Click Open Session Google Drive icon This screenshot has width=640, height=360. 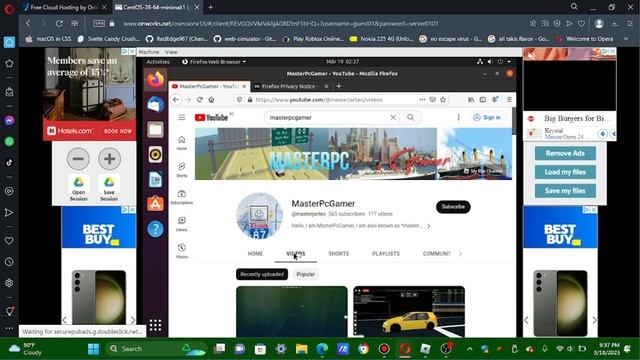78,182
